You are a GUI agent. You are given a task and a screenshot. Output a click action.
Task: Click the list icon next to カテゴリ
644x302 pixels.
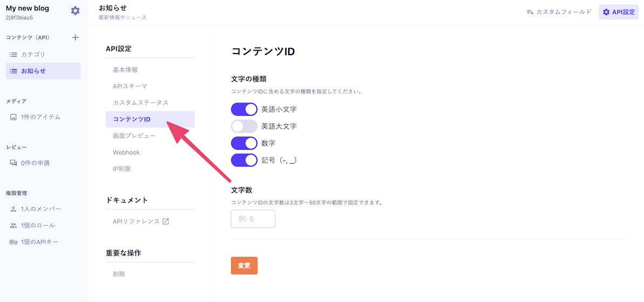[13, 54]
